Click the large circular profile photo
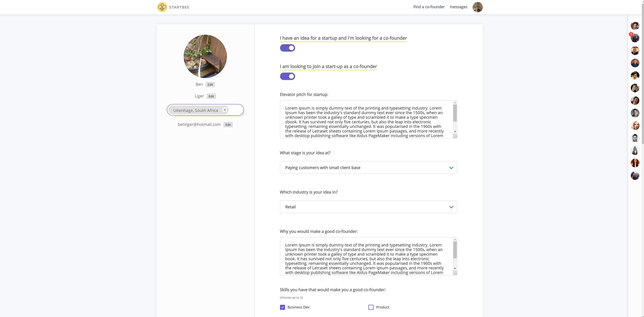Viewport: 644px width, 317px height. click(x=205, y=56)
